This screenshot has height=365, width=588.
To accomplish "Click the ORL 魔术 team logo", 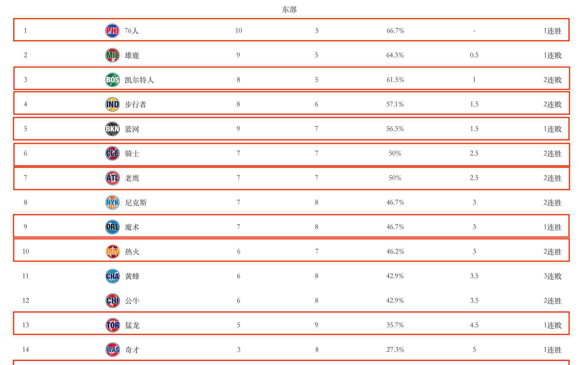I will (112, 227).
